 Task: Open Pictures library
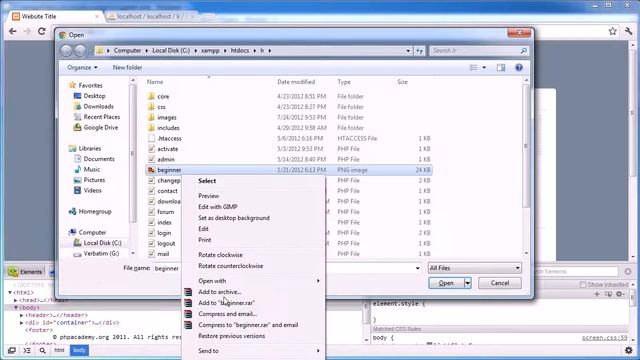[94, 180]
